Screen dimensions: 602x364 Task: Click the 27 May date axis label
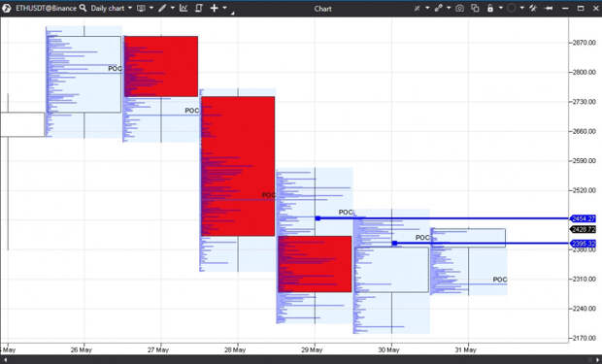tap(158, 349)
